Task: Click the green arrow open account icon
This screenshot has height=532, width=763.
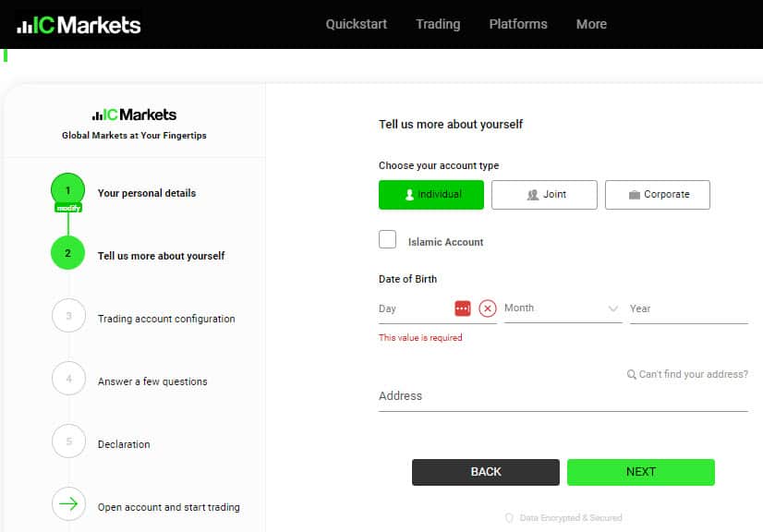Action: pos(68,503)
